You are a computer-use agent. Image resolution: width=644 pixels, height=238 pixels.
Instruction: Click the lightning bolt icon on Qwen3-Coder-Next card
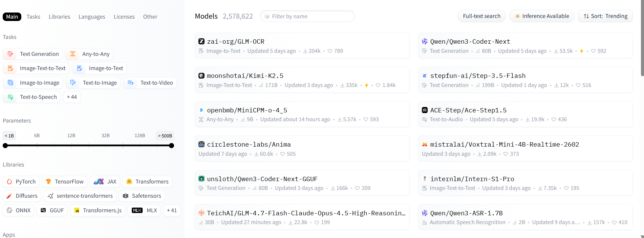[581, 51]
